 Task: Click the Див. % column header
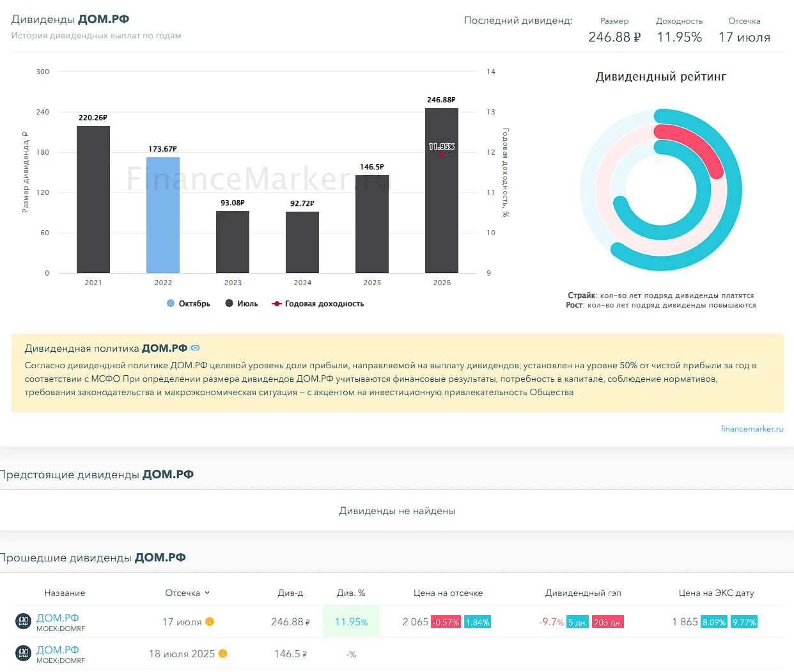point(351,593)
